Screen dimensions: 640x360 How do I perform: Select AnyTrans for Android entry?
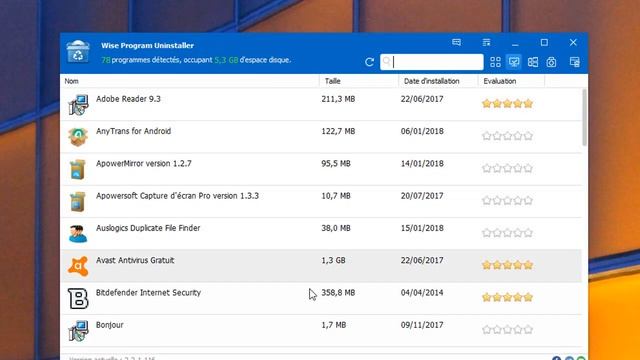(x=321, y=137)
